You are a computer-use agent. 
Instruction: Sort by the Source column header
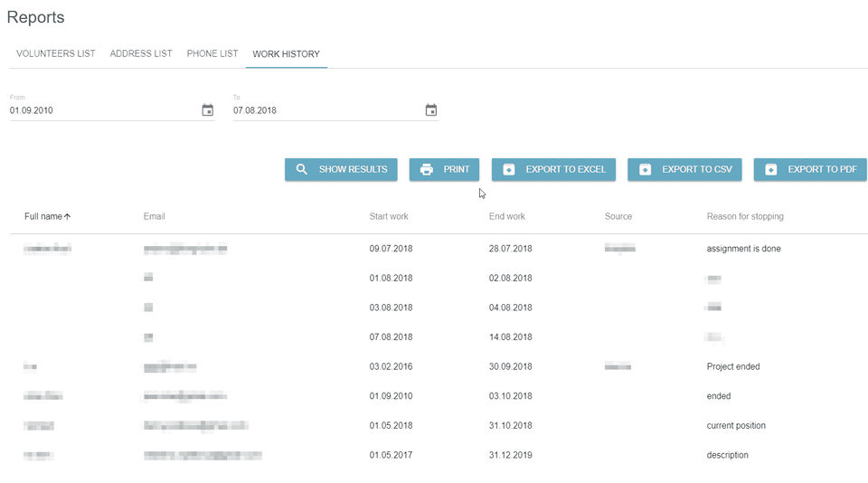618,216
